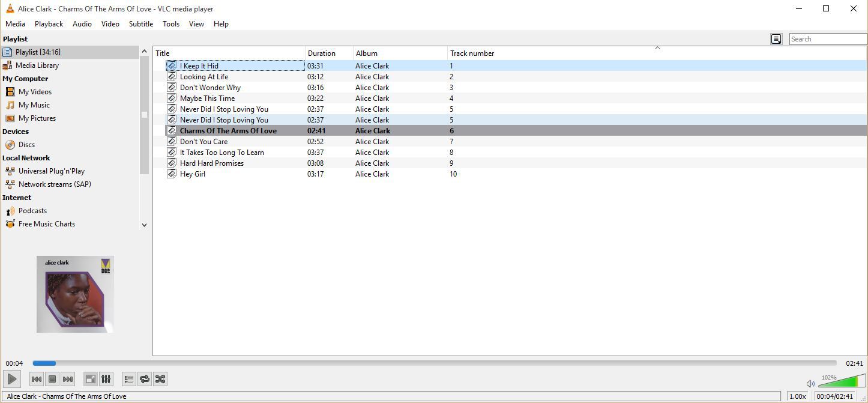868x403 pixels.
Task: Open the Tools menu
Action: (171, 24)
